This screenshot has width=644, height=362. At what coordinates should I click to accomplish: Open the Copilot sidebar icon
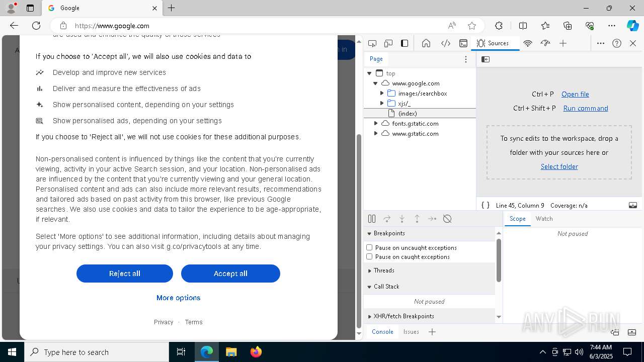[x=632, y=26]
